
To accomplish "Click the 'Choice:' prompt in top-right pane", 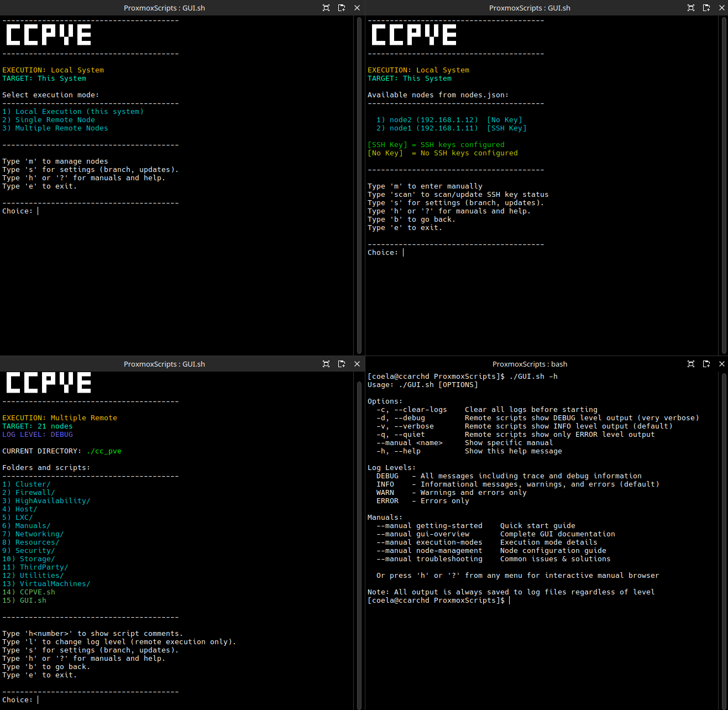I will coord(383,253).
